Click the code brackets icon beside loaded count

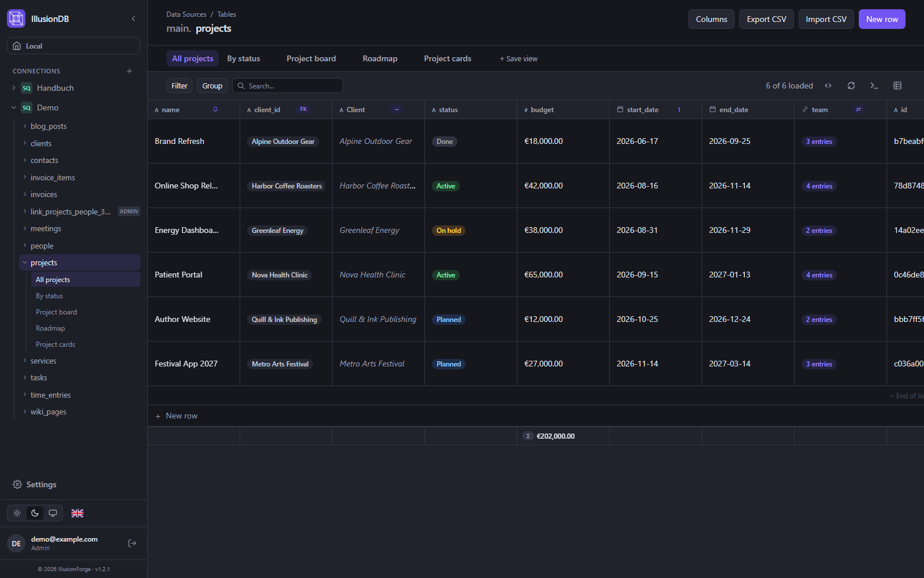[828, 86]
